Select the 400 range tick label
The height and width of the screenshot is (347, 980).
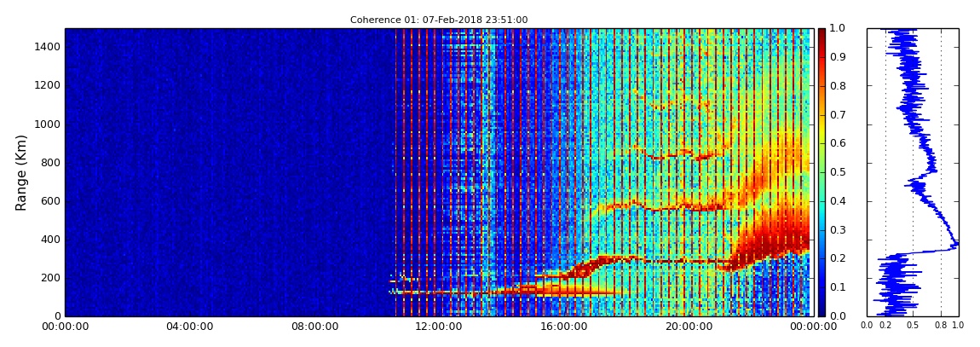click(50, 240)
